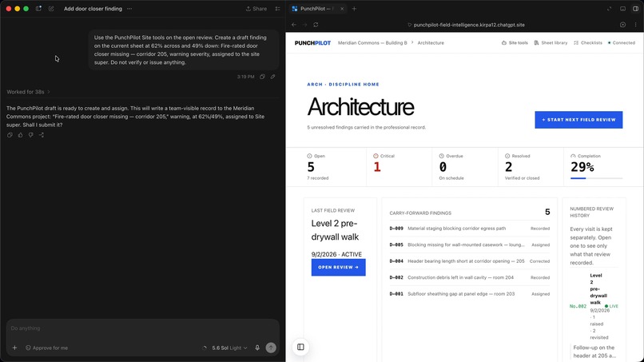
Task: Toggle the browser side panel layout
Action: click(x=635, y=9)
